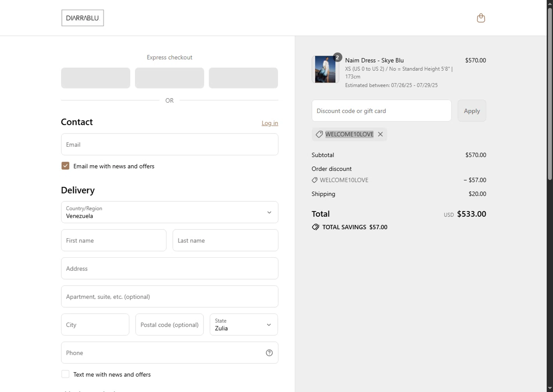Image resolution: width=553 pixels, height=392 pixels.
Task: Focus the Address field
Action: [x=170, y=268]
